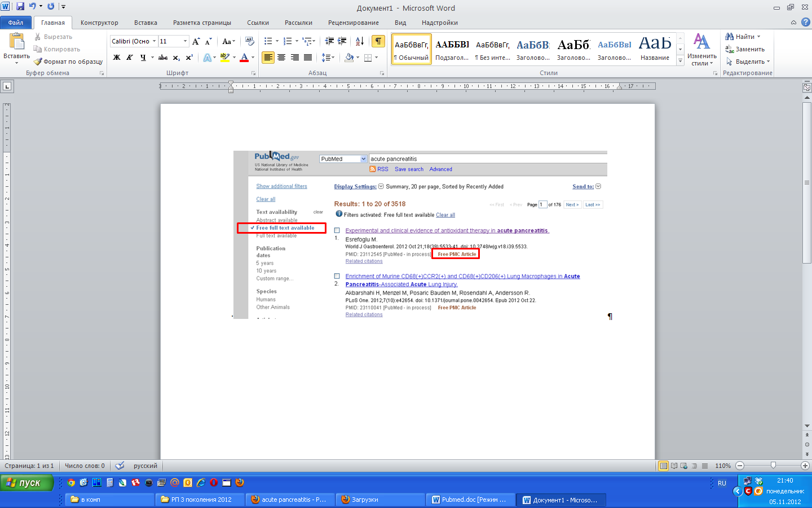Screen dimensions: 812x508
Task: Cut selection with Вырезать
Action: [x=53, y=37]
